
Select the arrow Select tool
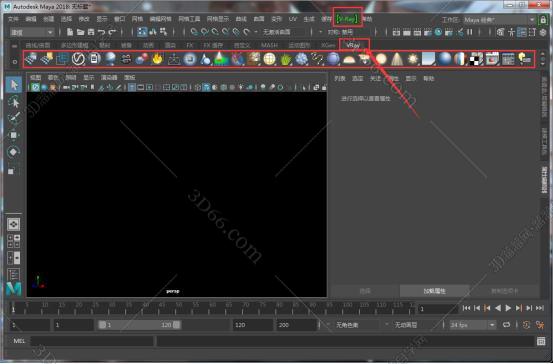tap(13, 85)
